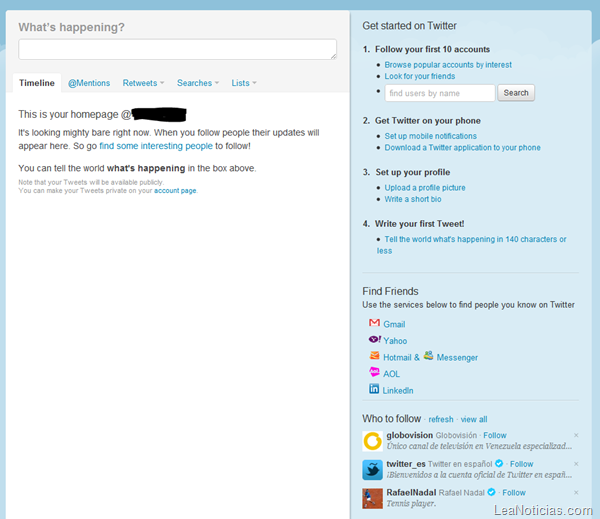
Task: Switch to the @Mentions tab
Action: 89,83
